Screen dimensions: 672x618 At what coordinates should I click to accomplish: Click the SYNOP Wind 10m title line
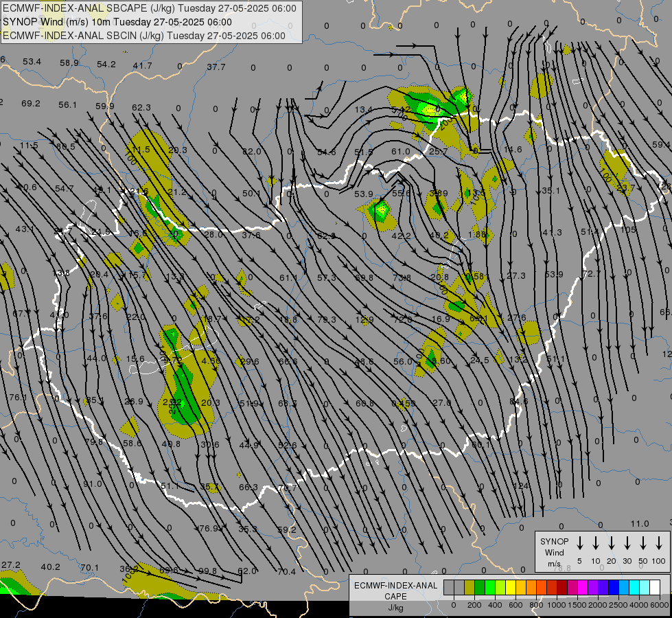click(117, 22)
